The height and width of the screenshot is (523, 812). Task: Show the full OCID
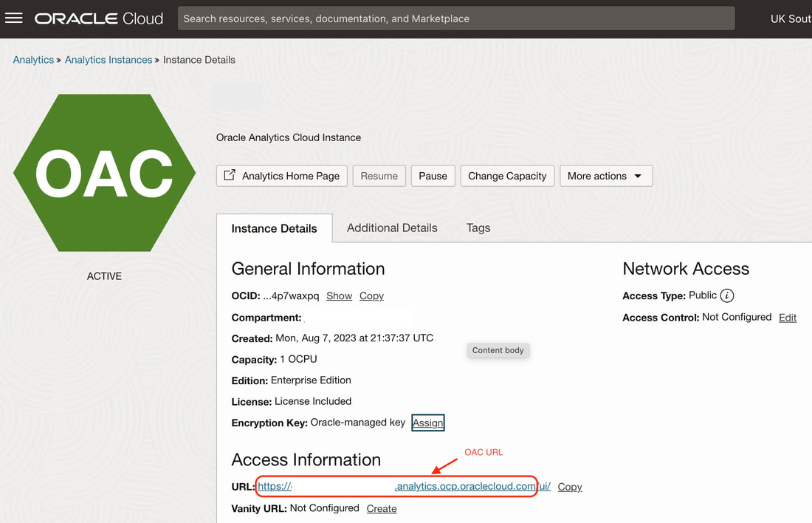coord(340,296)
